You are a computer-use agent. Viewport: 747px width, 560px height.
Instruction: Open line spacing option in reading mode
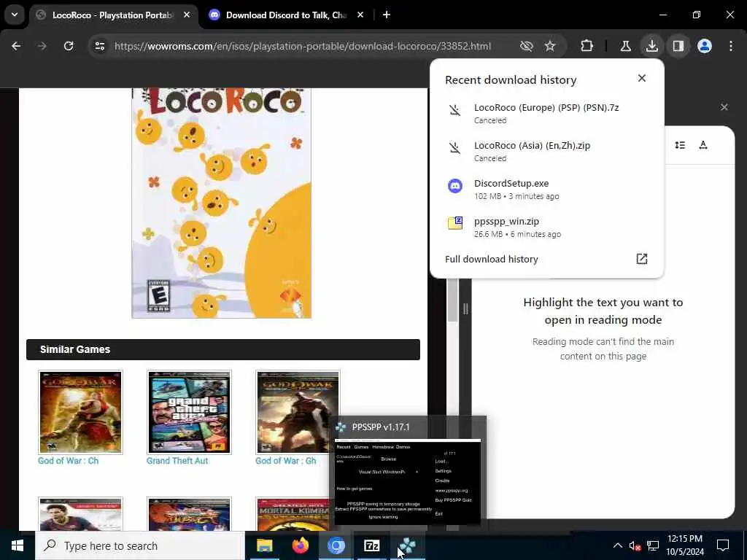coord(680,145)
